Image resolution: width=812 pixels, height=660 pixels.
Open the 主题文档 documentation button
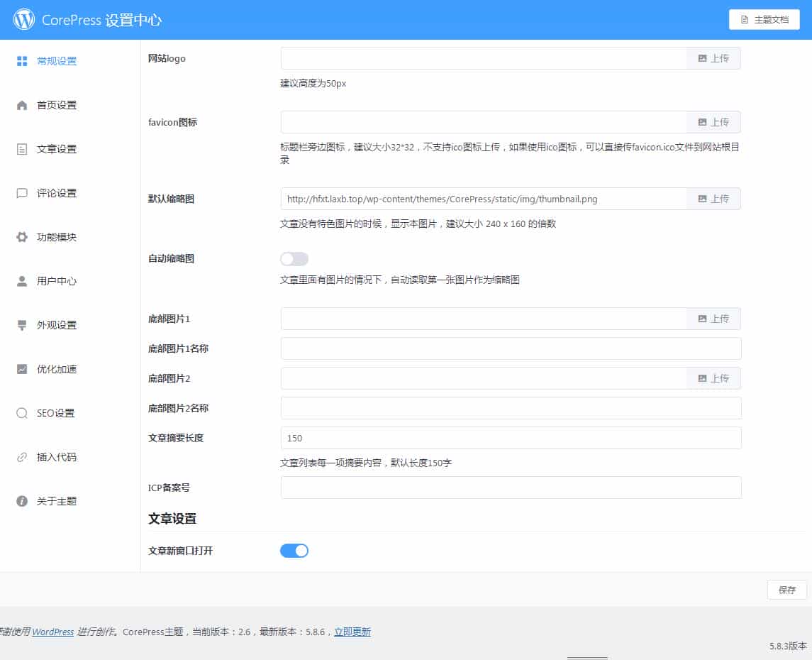pyautogui.click(x=764, y=20)
